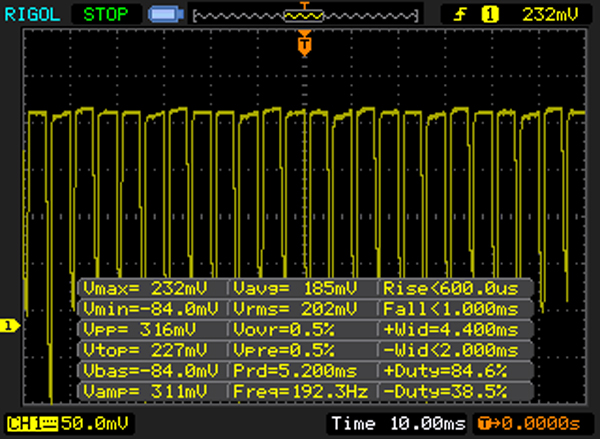Viewport: 600px width, 439px height.
Task: Click the -Wid<2.000ms measurement
Action: [451, 350]
